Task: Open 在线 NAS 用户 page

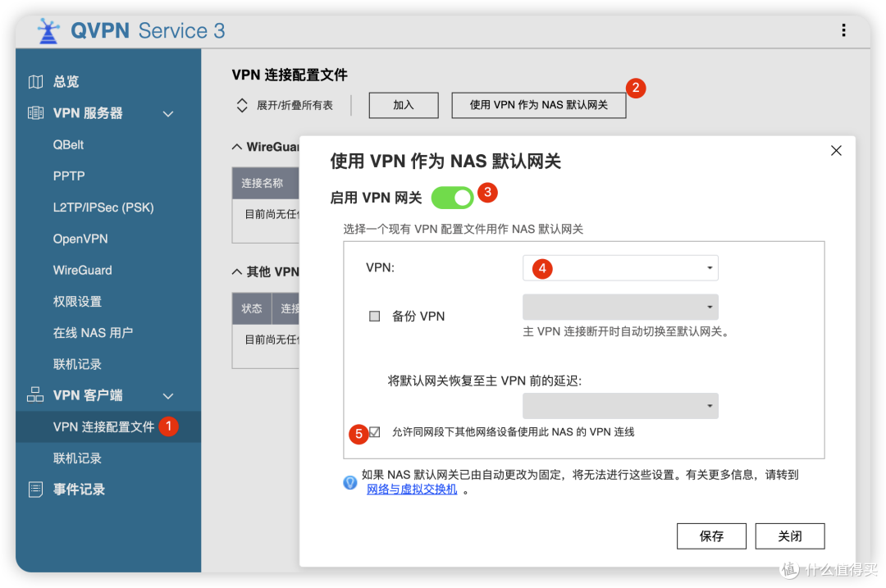Action: (x=94, y=333)
